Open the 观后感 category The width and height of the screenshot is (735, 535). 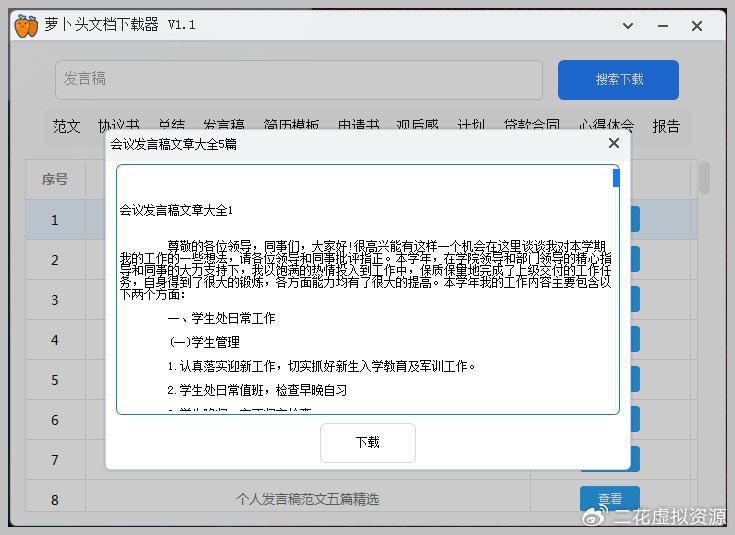point(417,126)
